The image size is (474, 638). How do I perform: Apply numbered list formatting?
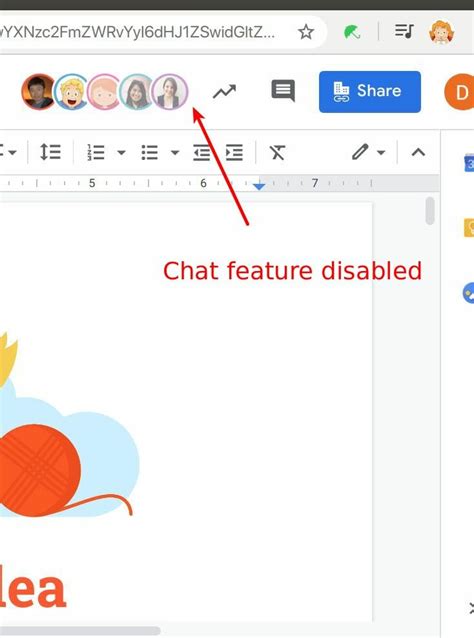96,153
